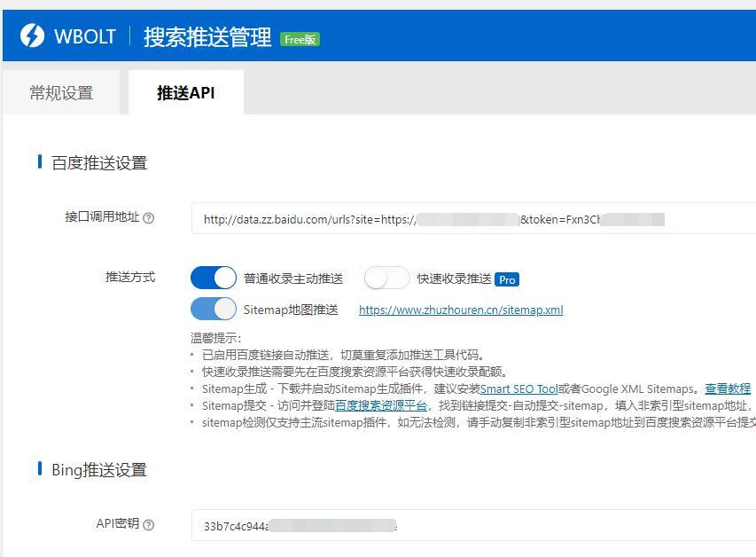Select the 推送API tab
Image resolution: width=756 pixels, height=557 pixels.
pos(185,93)
